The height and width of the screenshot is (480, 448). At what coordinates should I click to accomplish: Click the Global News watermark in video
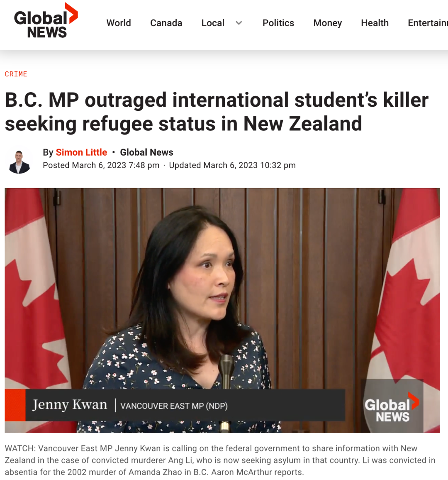(392, 407)
